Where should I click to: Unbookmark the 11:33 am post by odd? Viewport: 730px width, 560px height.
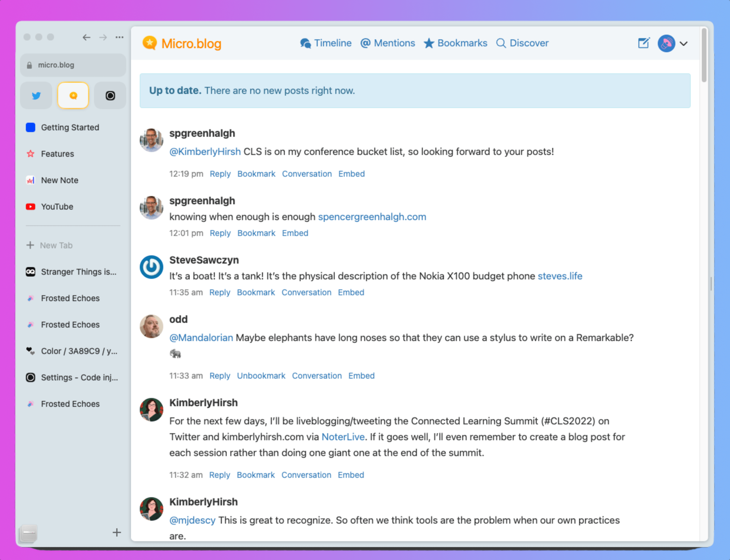pyautogui.click(x=261, y=376)
